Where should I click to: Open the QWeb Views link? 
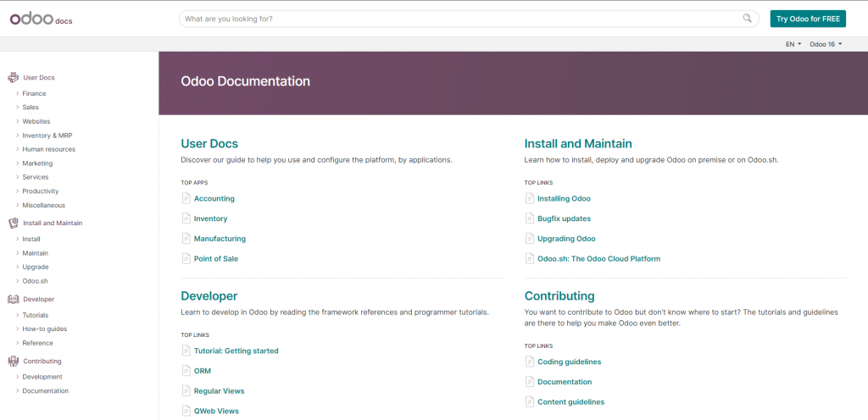[216, 412]
